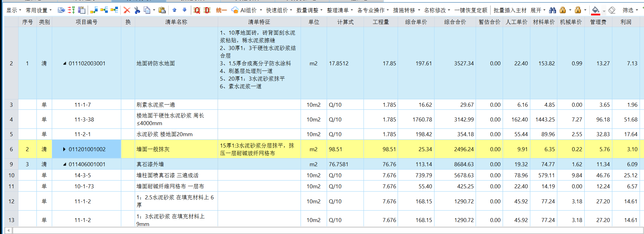The height and width of the screenshot is (234, 644).
Task: Click the scissors cut icon
Action: click(x=137, y=10)
